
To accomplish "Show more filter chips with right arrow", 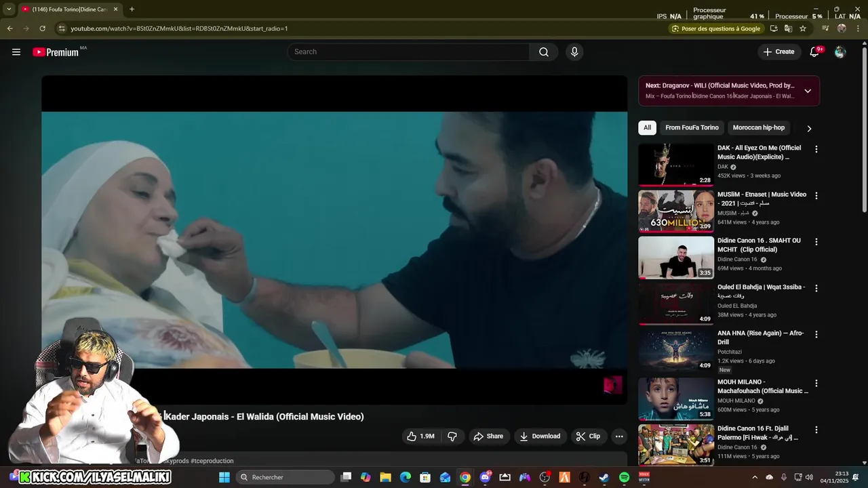I will tap(809, 128).
